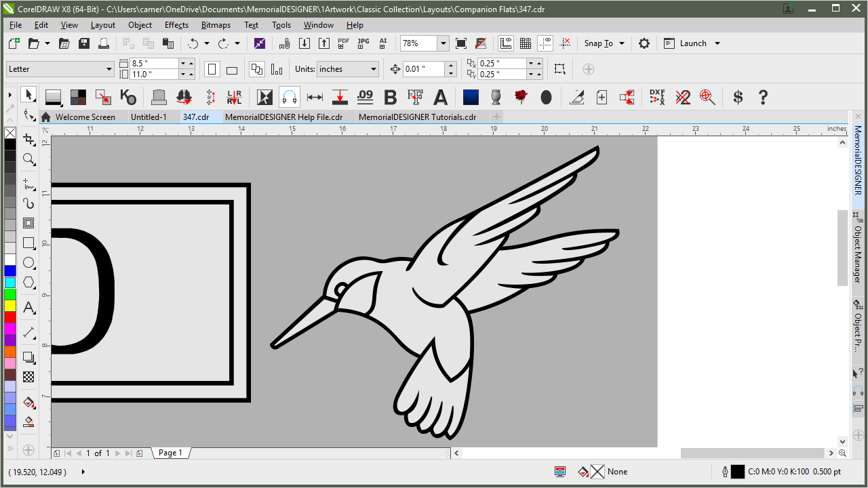Screen dimensions: 868x488
Task: Switch to the Welcome Screen tab
Action: pos(85,117)
